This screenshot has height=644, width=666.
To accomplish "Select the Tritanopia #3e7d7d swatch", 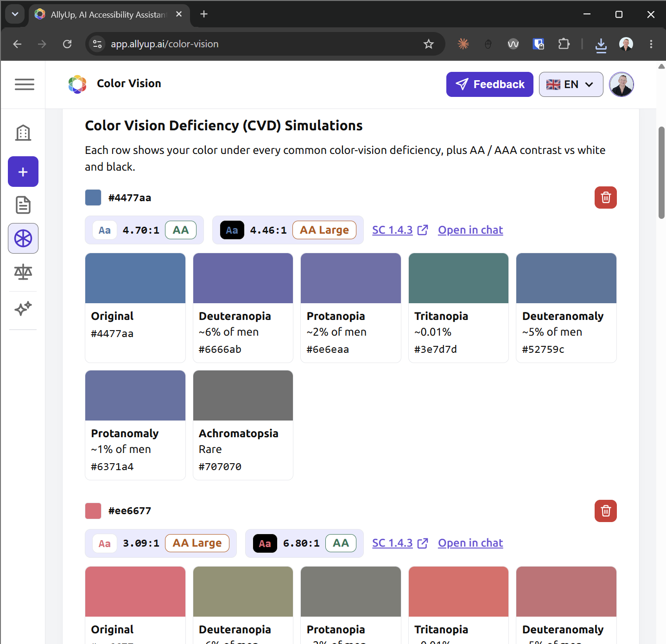I will 458,308.
